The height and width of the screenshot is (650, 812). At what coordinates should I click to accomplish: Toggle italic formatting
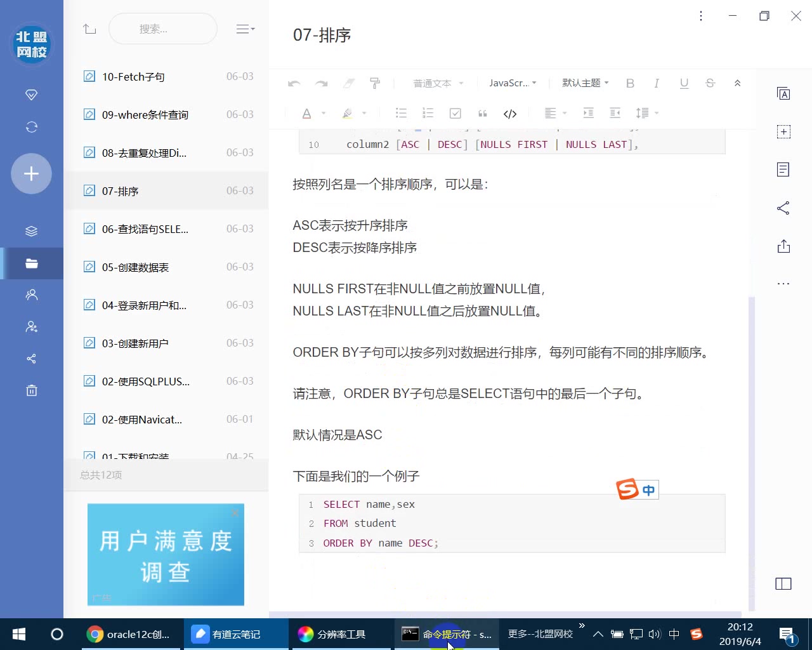click(657, 83)
